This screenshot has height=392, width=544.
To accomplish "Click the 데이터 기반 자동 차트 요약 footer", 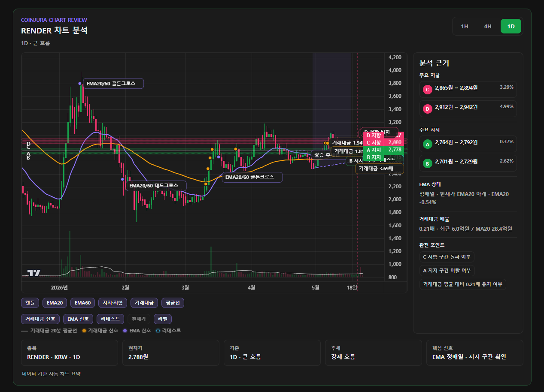I will point(51,374).
